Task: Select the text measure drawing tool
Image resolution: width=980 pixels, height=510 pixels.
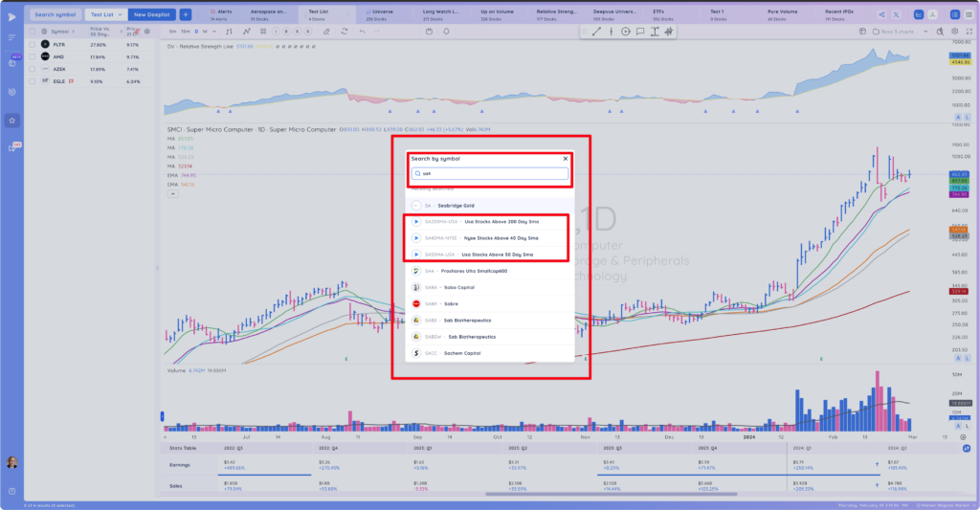Action: tap(655, 32)
